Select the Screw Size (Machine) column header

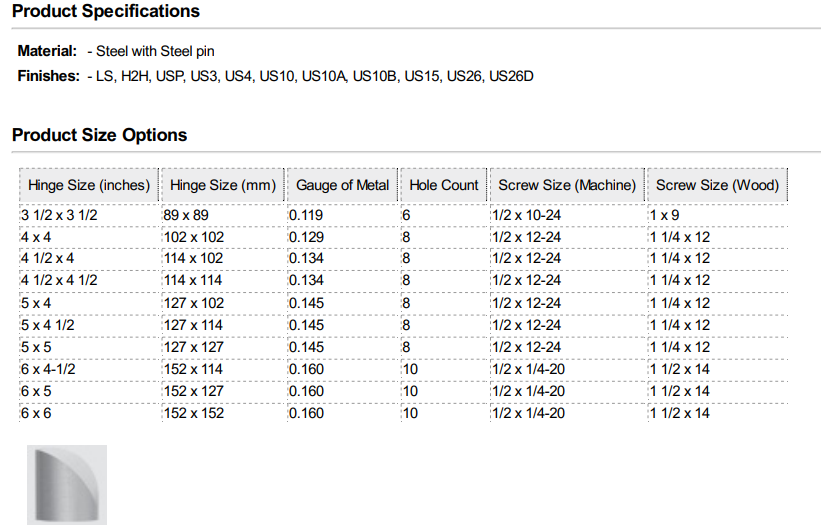[x=567, y=185]
